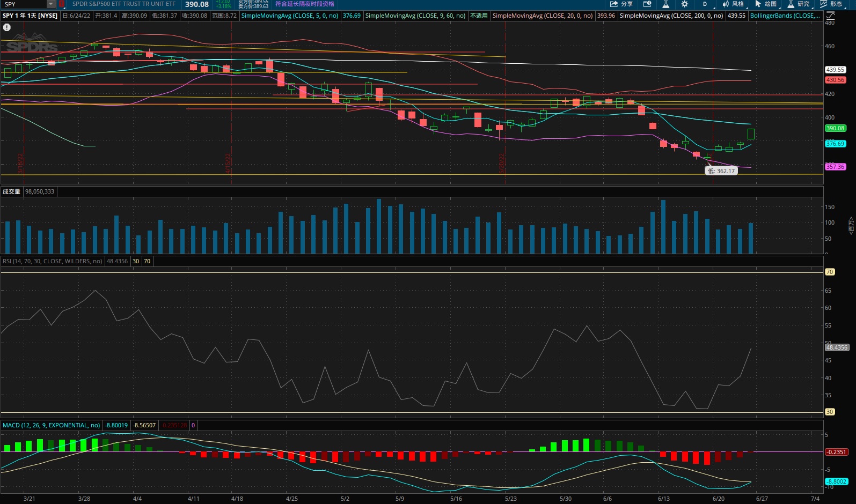
Task: Click the 357.36 magenta price tag on axis
Action: click(835, 167)
